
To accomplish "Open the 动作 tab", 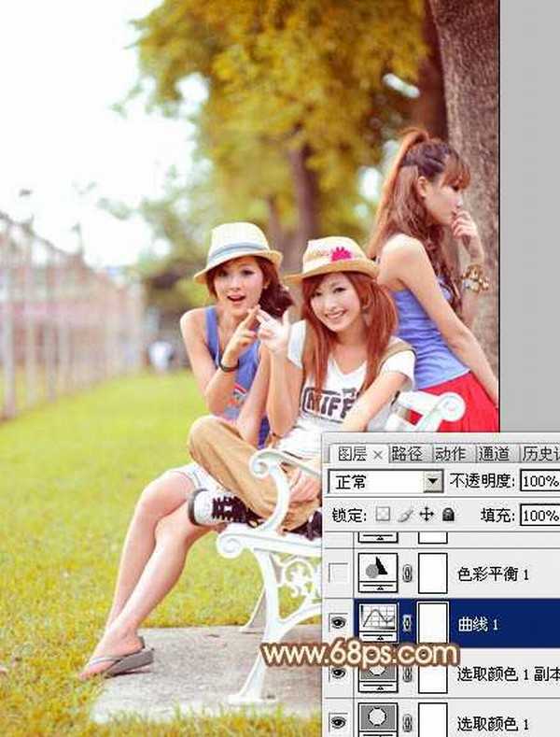I will point(450,453).
